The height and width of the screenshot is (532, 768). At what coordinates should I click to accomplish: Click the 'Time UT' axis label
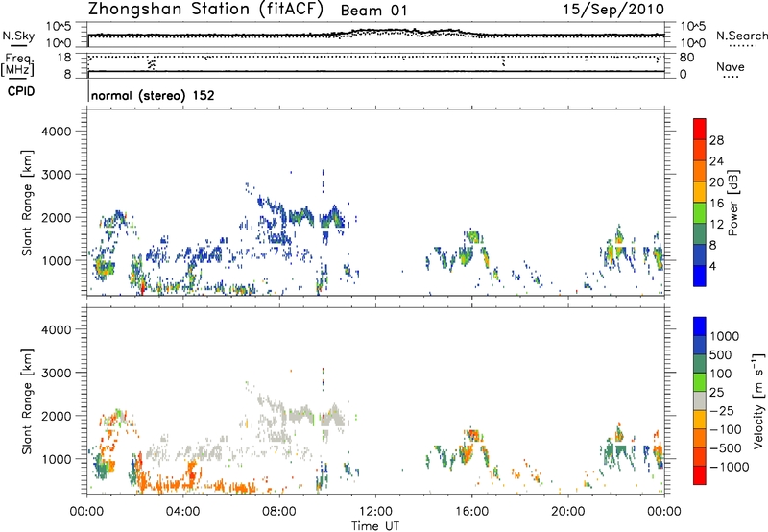[375, 525]
